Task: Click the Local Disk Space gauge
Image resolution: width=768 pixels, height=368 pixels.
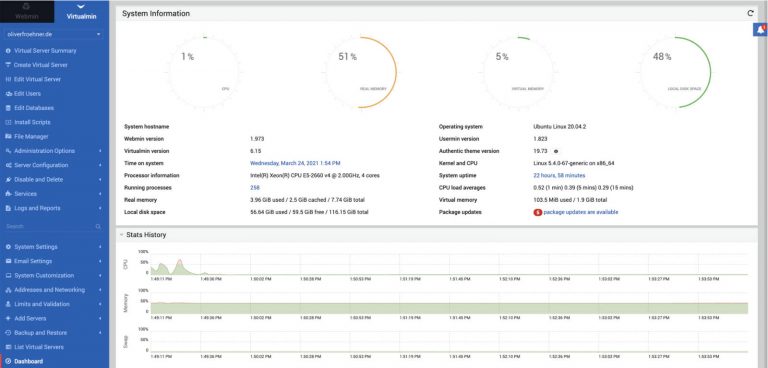Action: 675,72
